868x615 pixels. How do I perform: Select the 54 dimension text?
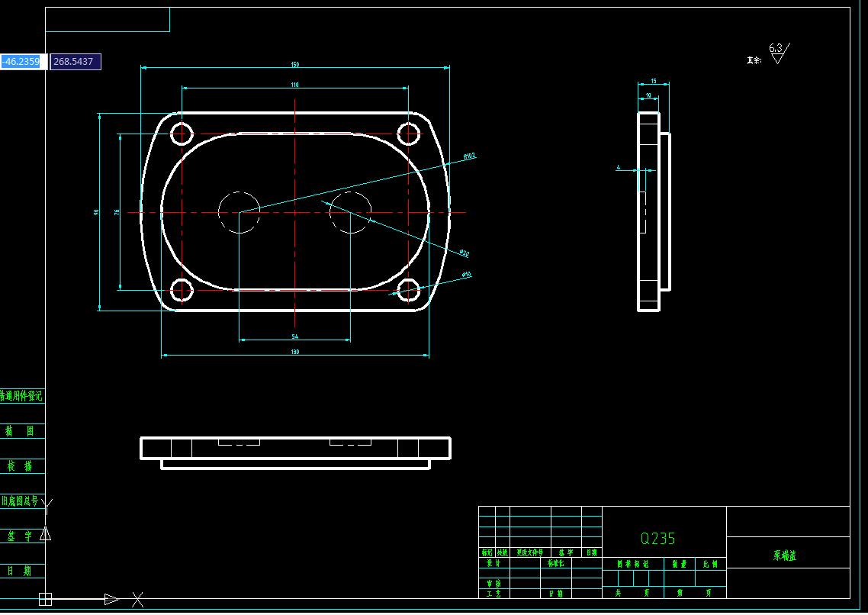(x=294, y=336)
